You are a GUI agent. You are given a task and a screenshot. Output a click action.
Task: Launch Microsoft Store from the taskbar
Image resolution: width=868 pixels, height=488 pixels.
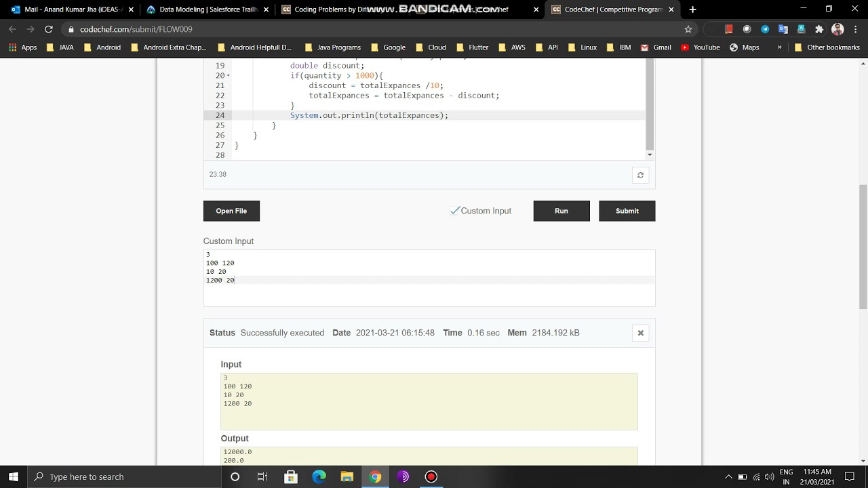pyautogui.click(x=291, y=476)
